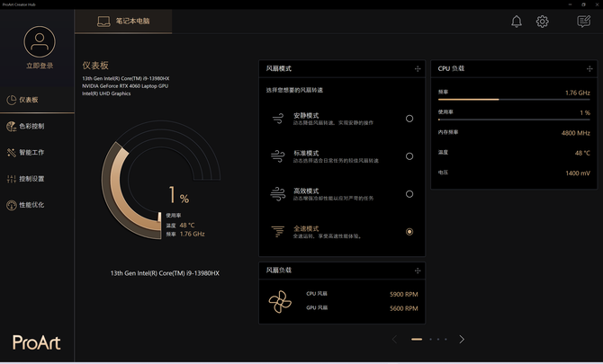Viewport: 603px width, 364px height.
Task: Open 智能工作 in the sidebar
Action: (x=37, y=153)
